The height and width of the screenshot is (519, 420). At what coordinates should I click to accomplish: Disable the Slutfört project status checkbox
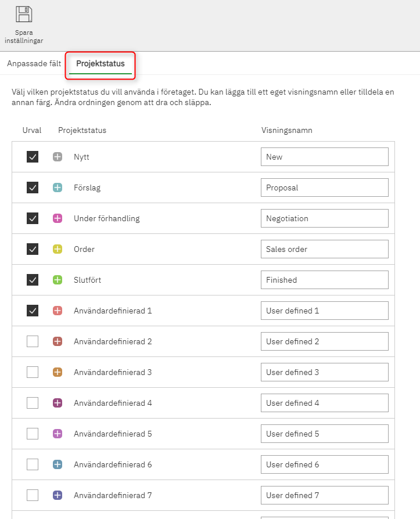pyautogui.click(x=33, y=280)
